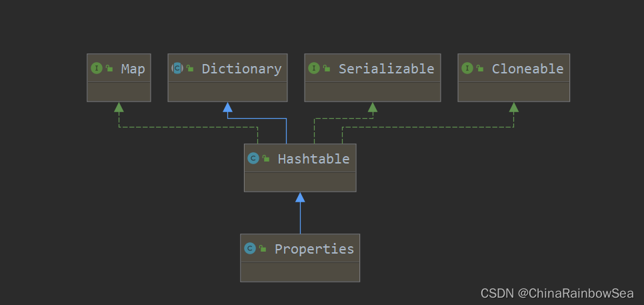Click the blue arrowhead below Dictionary
The image size is (644, 305).
tap(227, 107)
